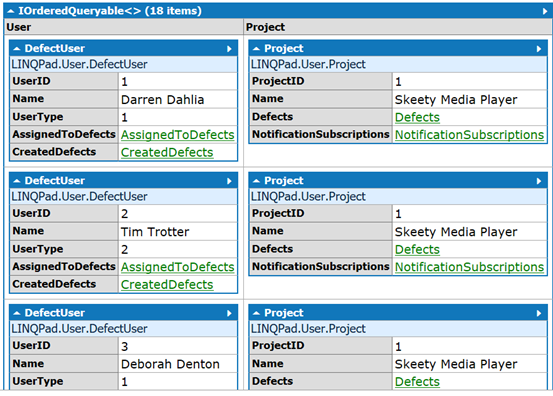Collapse the first Project table triangle

coord(256,49)
